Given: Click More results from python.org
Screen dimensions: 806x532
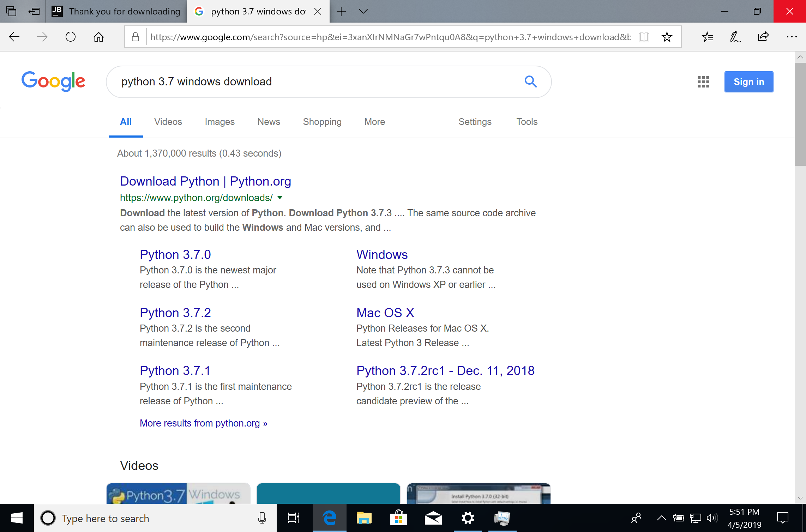Looking at the screenshot, I should click(x=204, y=423).
